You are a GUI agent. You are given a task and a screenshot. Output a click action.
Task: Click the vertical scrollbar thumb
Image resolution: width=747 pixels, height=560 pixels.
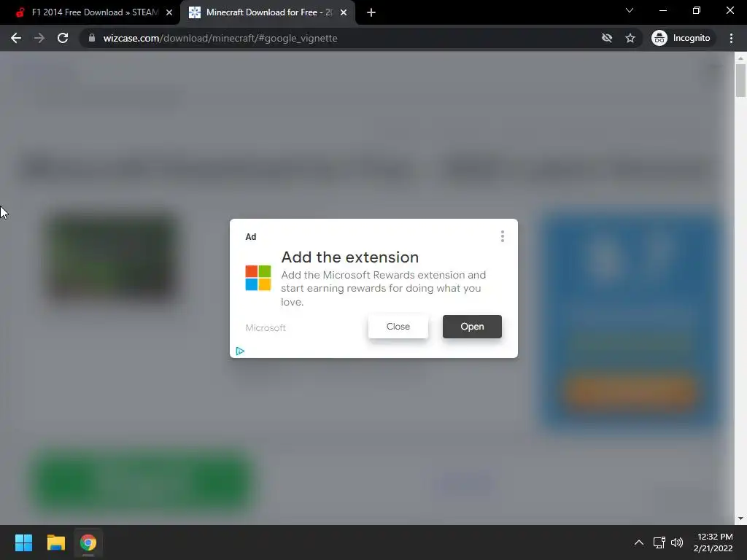click(740, 80)
